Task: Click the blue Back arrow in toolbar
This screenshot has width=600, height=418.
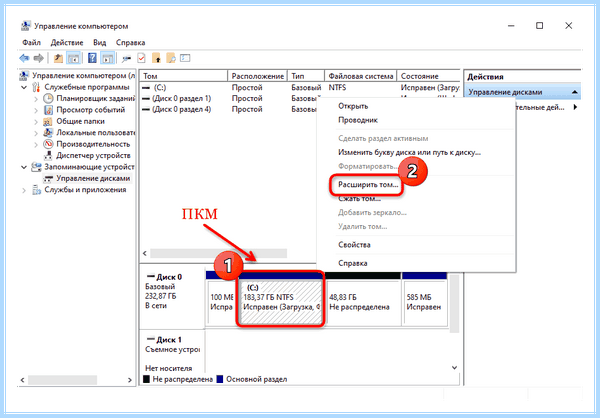Action: 24,58
